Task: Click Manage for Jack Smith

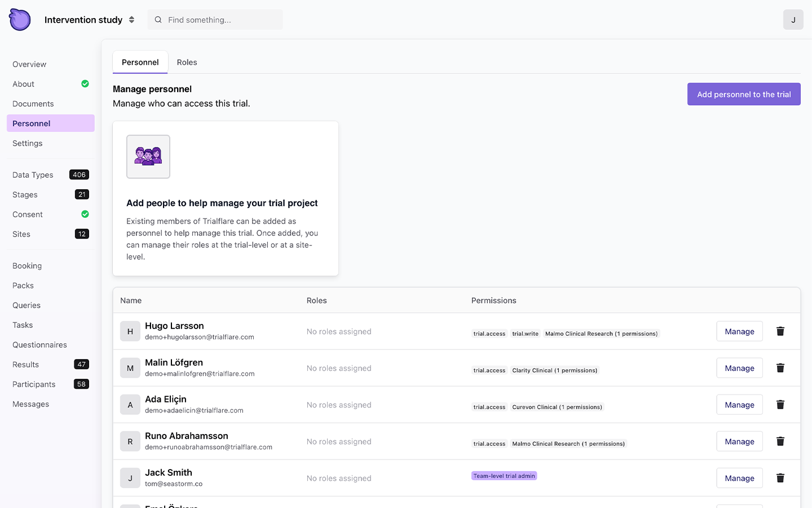Action: click(x=739, y=478)
